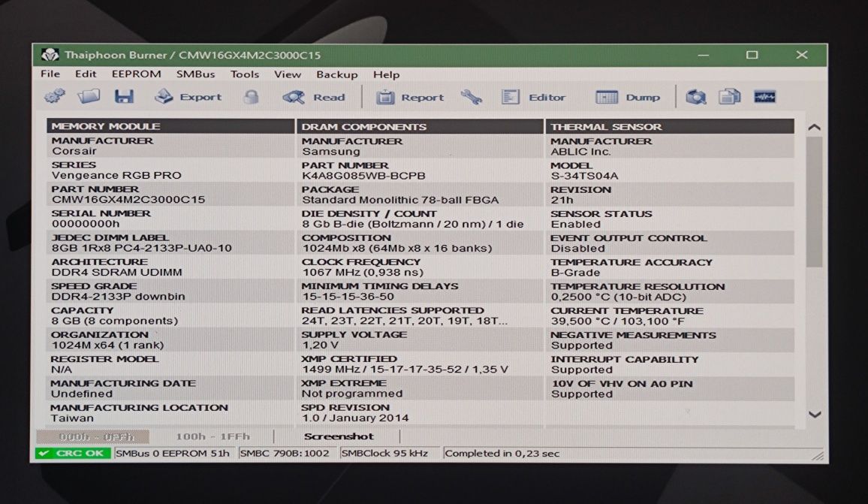
Task: Open the EEPROM menu
Action: click(136, 74)
